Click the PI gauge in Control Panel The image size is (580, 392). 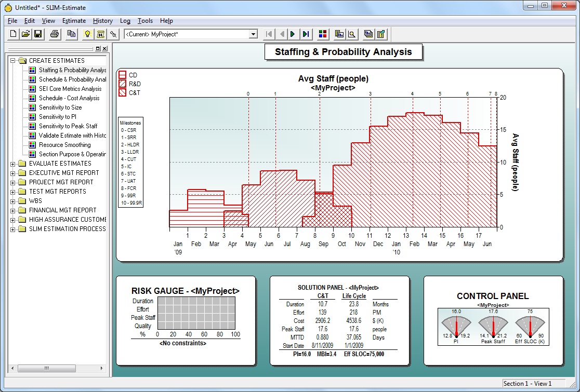(x=456, y=327)
